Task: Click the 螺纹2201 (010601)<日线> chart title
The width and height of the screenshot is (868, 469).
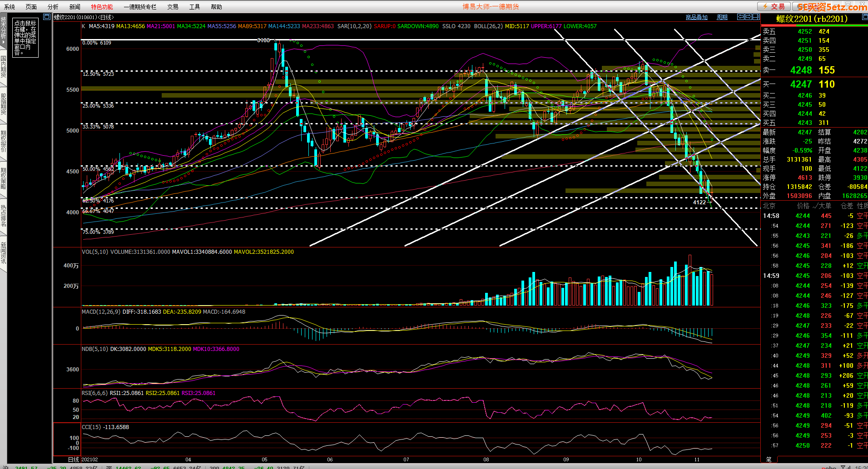Action: (x=84, y=17)
